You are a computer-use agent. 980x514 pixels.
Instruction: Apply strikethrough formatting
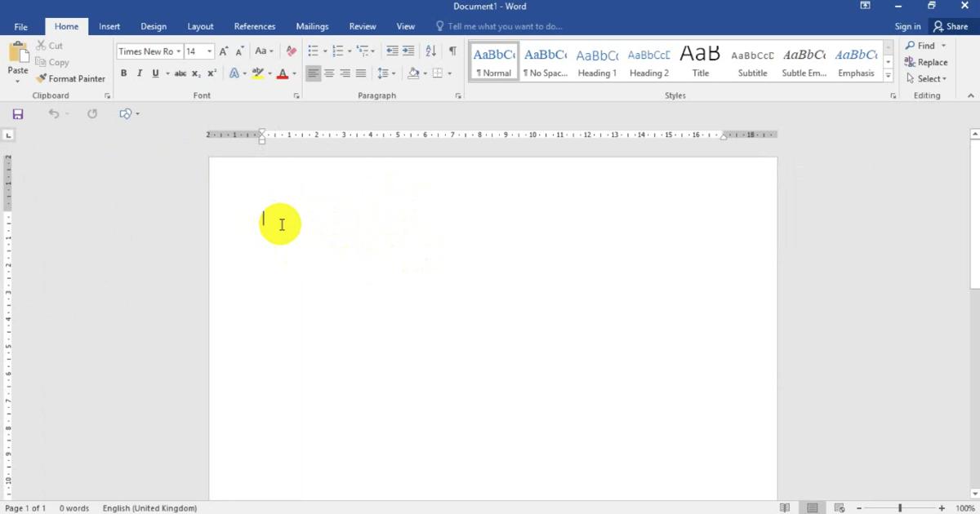tap(180, 73)
